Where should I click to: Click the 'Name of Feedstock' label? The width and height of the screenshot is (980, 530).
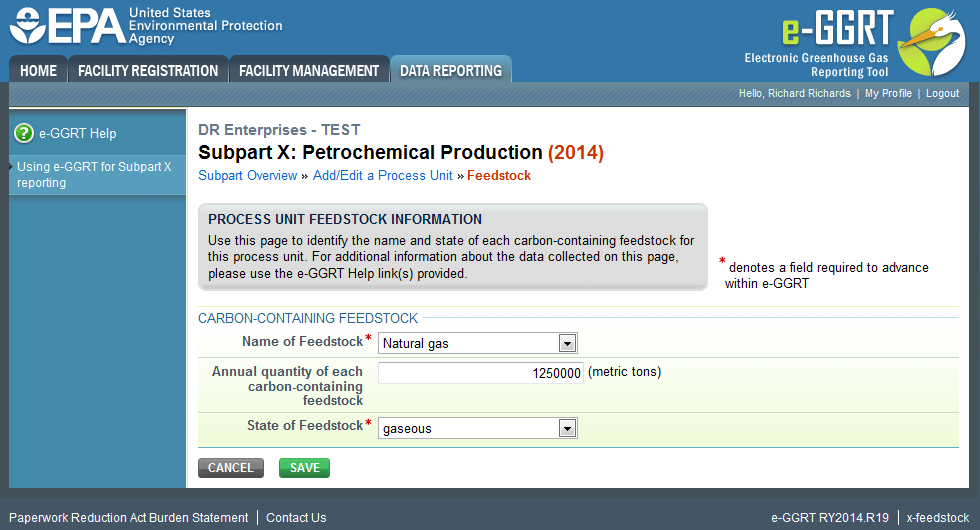302,341
